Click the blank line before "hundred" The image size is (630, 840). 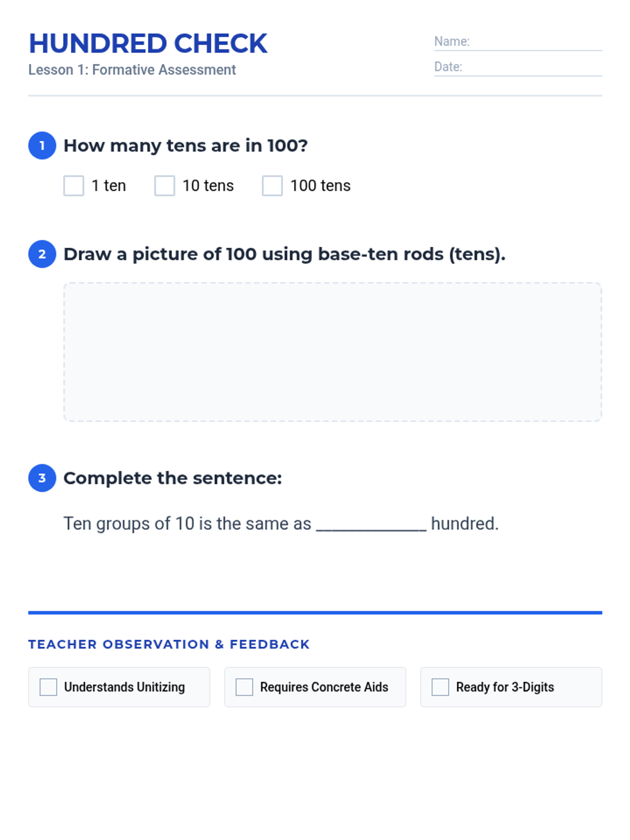[371, 524]
